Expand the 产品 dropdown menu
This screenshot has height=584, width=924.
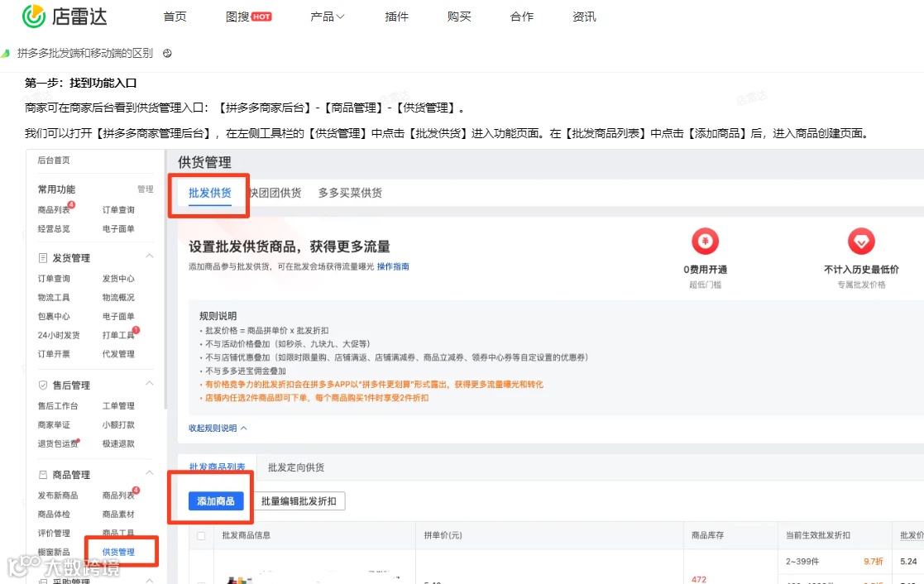pos(327,17)
